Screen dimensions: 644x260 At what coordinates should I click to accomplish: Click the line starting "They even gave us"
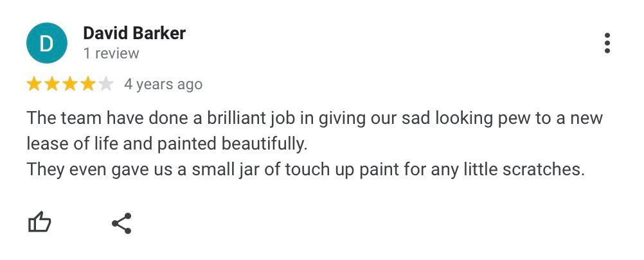coord(305,169)
